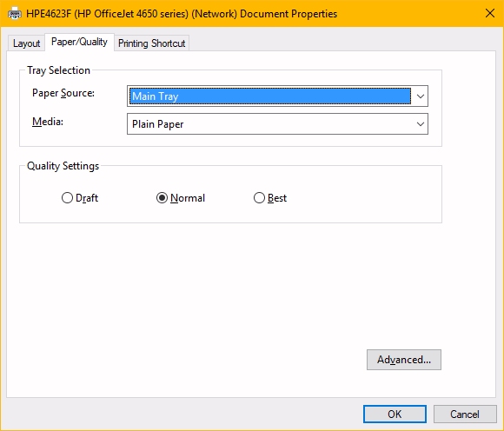Screen dimensions: 504x431
Task: Cancel the document properties changes
Action: pyautogui.click(x=465, y=414)
